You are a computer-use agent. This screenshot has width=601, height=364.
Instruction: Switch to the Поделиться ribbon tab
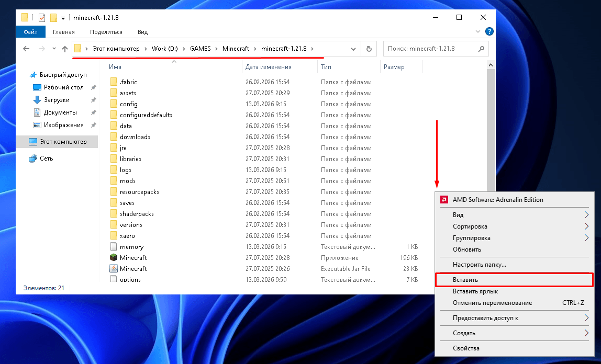[106, 32]
